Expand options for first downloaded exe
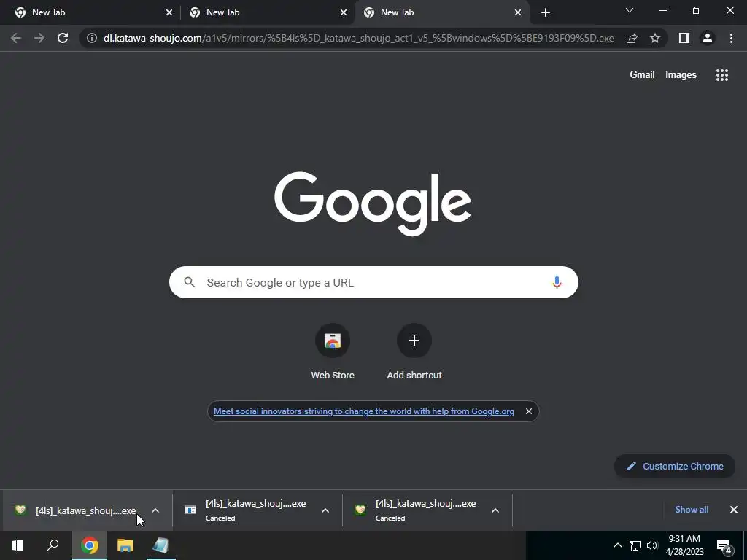Screen dimensions: 747x560 (155, 510)
